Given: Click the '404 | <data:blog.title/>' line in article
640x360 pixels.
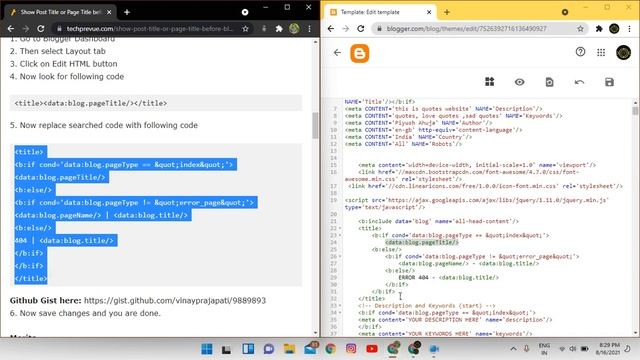Looking at the screenshot, I should (64, 240).
